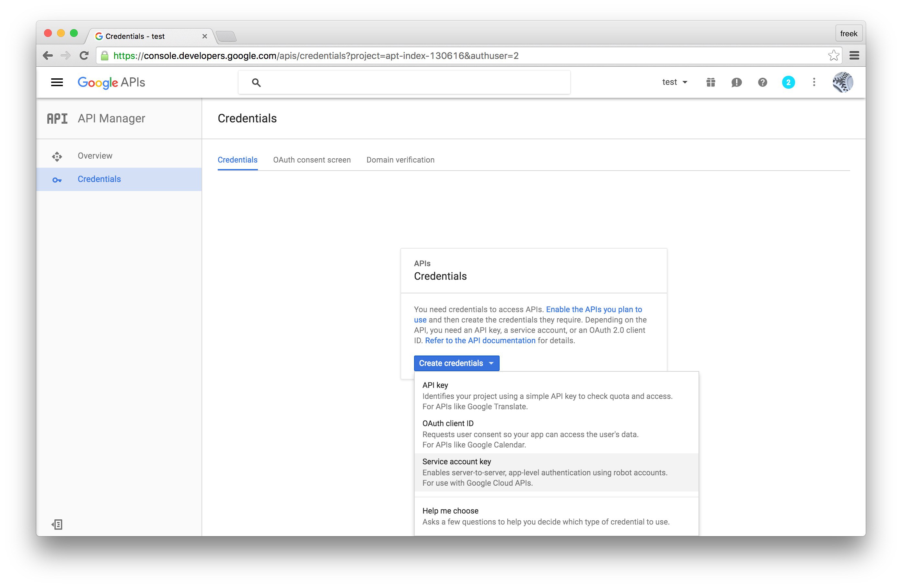Image resolution: width=902 pixels, height=588 pixels.
Task: Select Overview in the sidebar
Action: click(95, 156)
